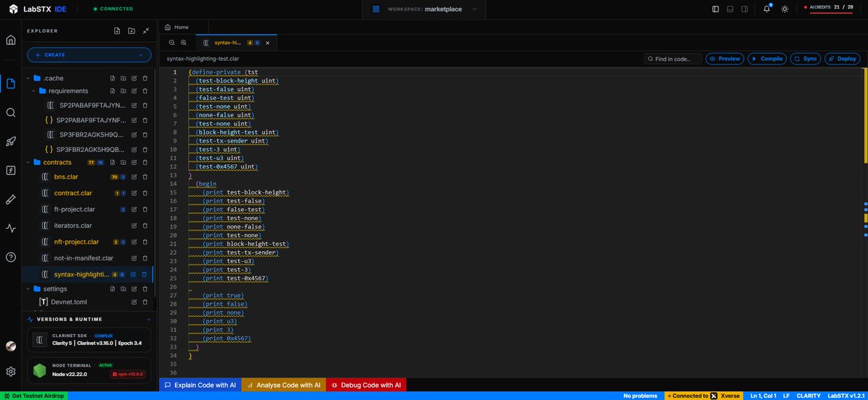
Task: Delete the .cache folder
Action: pos(145,78)
